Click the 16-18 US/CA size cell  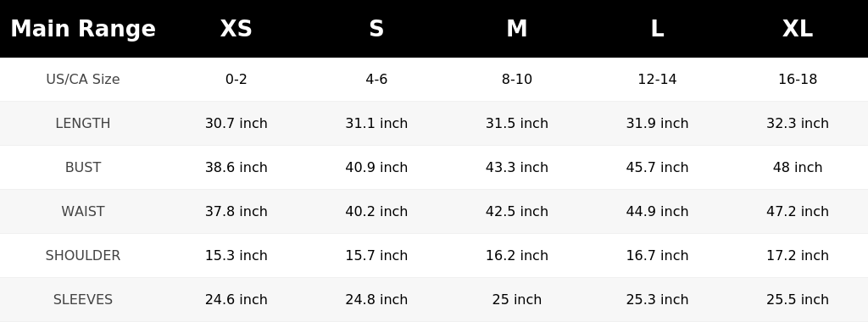click(798, 79)
